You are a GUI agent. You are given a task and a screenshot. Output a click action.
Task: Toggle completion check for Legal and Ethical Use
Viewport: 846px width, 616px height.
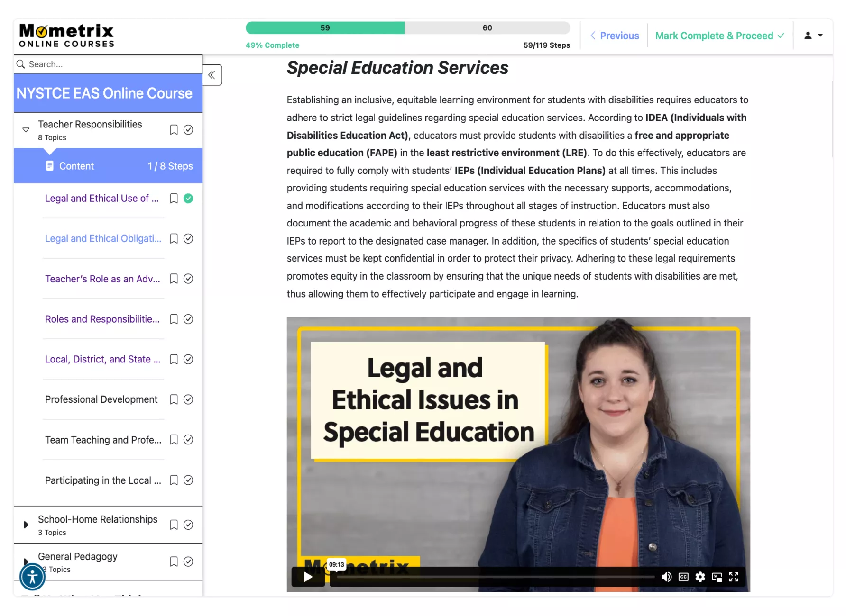[x=188, y=199]
